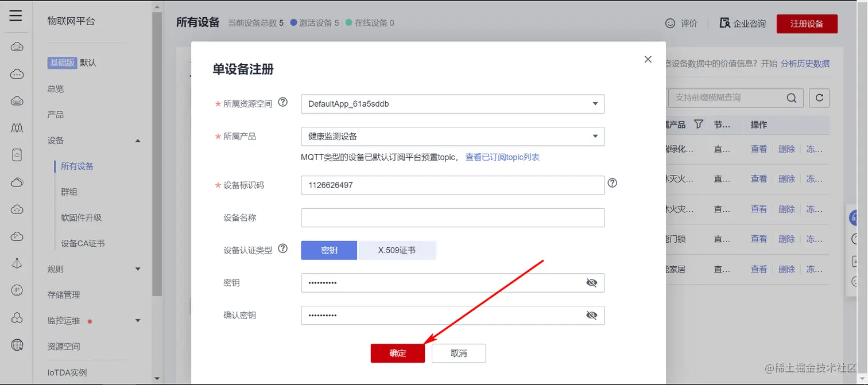Click the filter funnel icon in table header
868x385 pixels.
tap(699, 124)
